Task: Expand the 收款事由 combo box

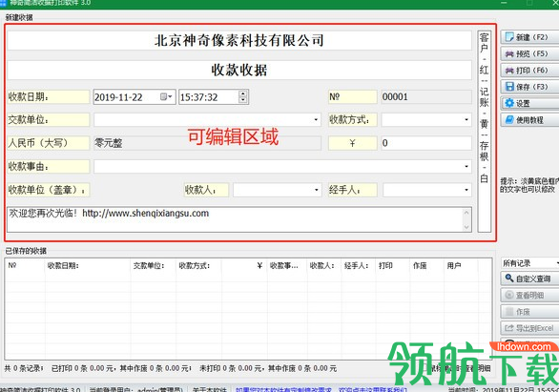Action: click(x=466, y=166)
